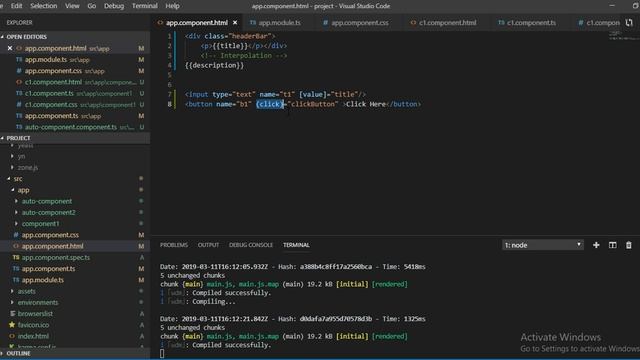
Task: Open auto-component.component.ts in Open Editors
Action: (x=75, y=127)
